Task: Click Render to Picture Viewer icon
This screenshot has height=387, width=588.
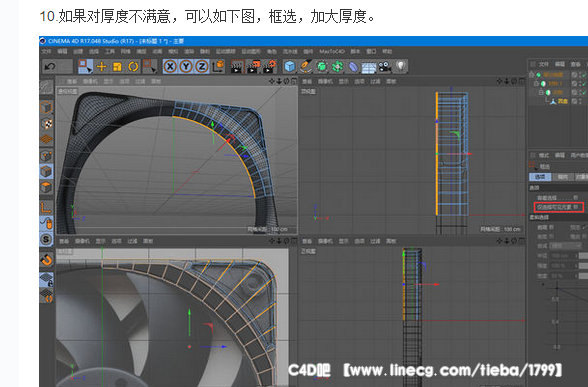Action: pyautogui.click(x=253, y=67)
